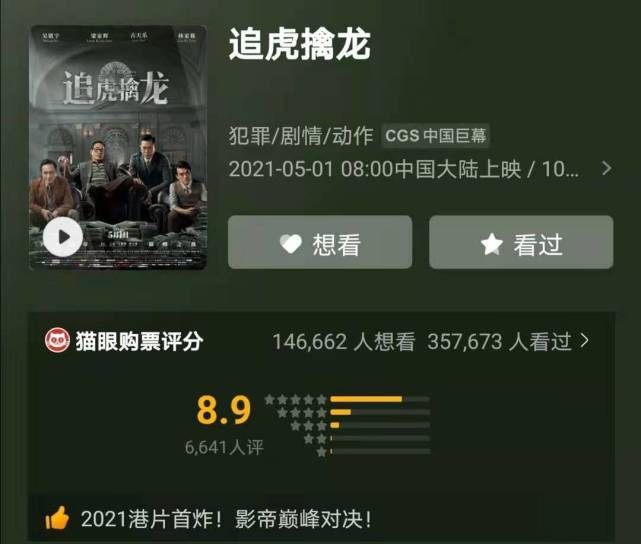Select the CGS中国巨幕 format tag
The width and height of the screenshot is (641, 544).
436,135
